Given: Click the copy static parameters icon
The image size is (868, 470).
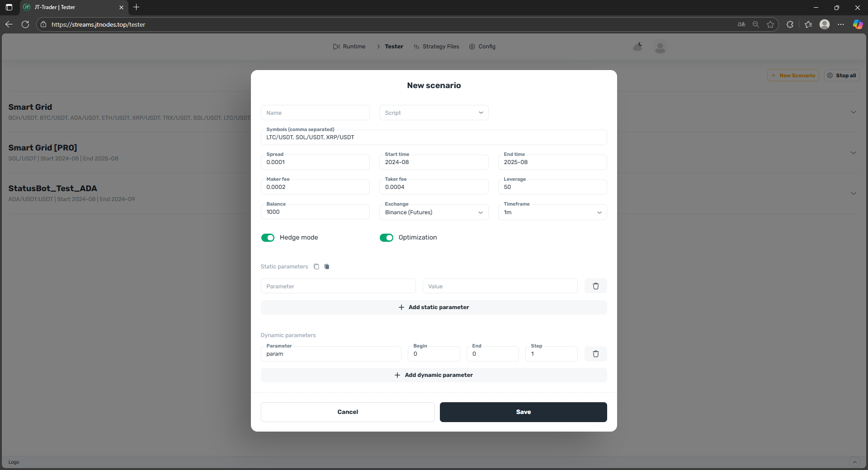Looking at the screenshot, I should coord(316,267).
